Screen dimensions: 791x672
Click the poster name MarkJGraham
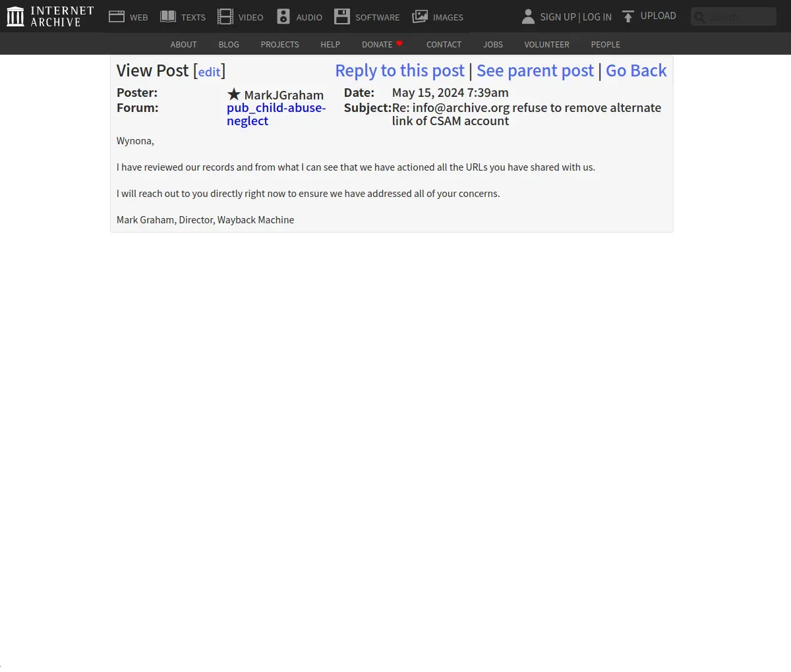click(284, 95)
